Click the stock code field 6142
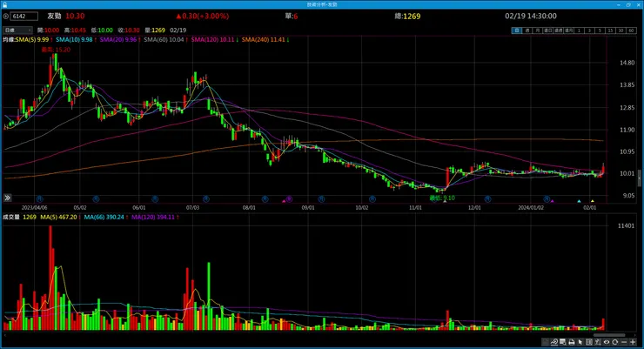Viewport: 644px width, 349px height. click(24, 17)
